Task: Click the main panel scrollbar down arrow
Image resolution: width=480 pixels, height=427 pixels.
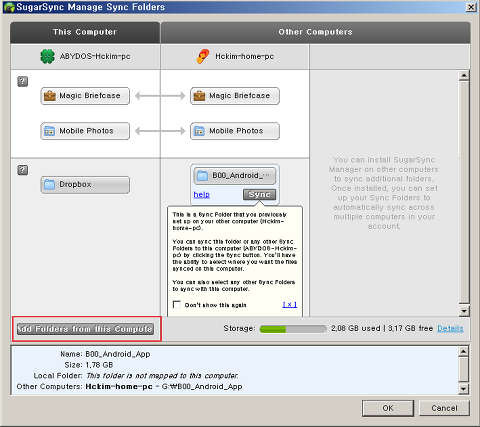Action: pyautogui.click(x=464, y=311)
